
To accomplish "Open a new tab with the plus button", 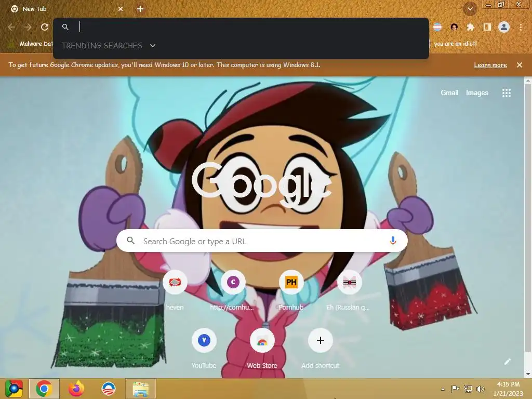I will tap(140, 9).
